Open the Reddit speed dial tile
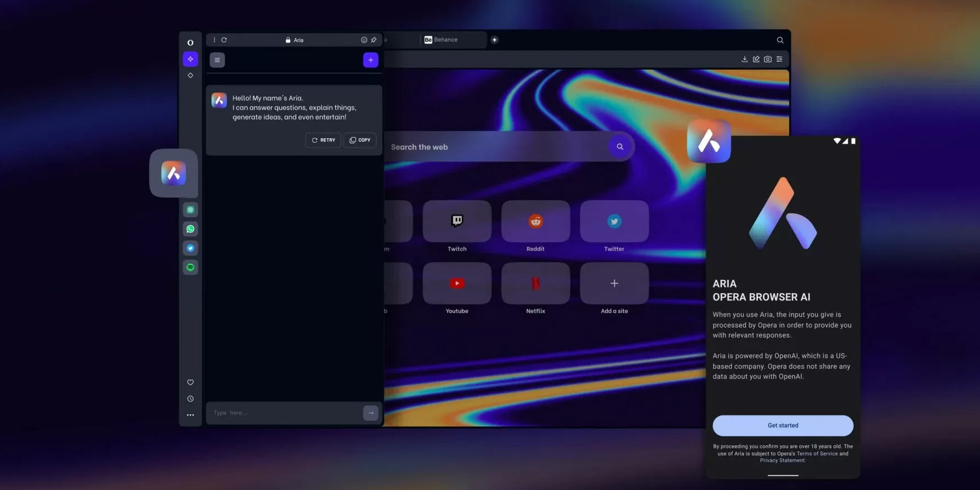This screenshot has height=490, width=980. coord(536,221)
